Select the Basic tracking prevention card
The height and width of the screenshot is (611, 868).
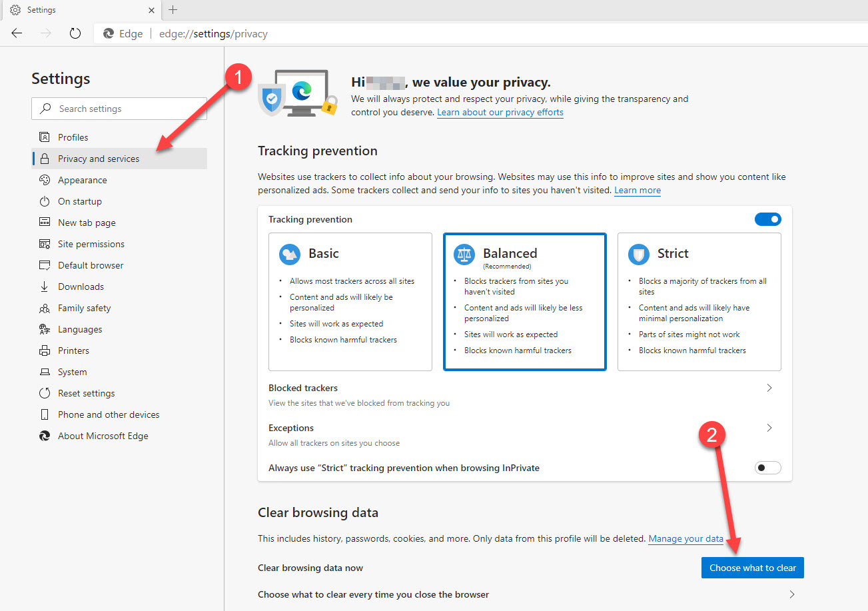pyautogui.click(x=350, y=302)
